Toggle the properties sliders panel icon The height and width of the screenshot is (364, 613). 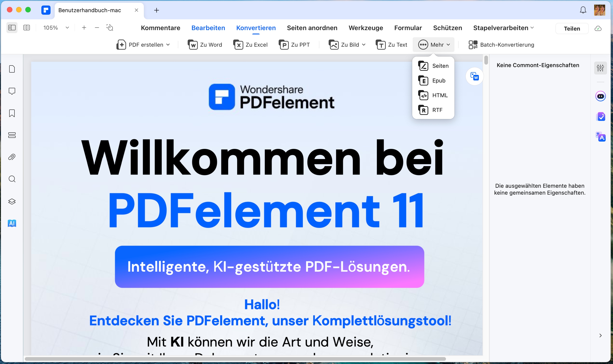(x=600, y=68)
